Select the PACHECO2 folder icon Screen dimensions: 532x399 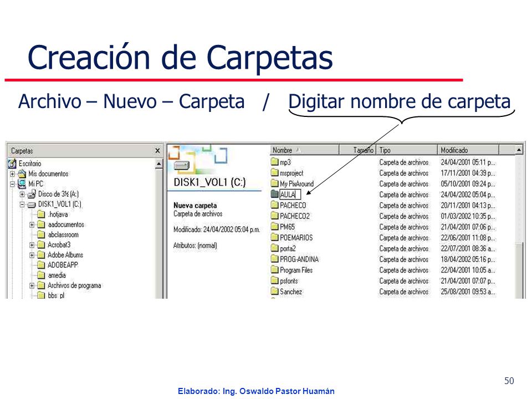pos(274,216)
